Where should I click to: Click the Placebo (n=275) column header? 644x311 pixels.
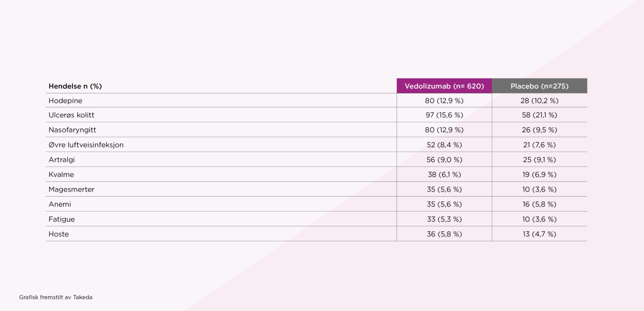(539, 86)
